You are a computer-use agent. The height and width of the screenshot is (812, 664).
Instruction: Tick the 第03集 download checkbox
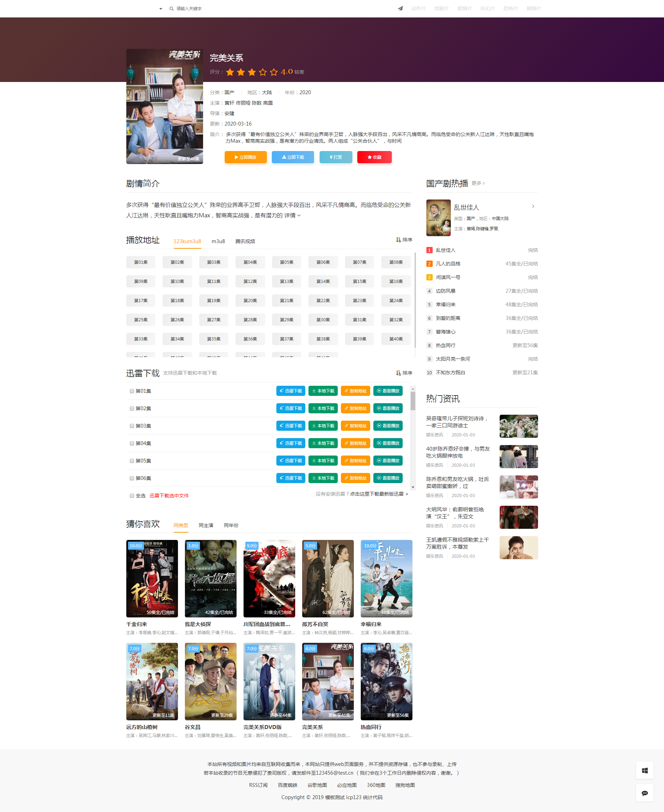coord(132,426)
